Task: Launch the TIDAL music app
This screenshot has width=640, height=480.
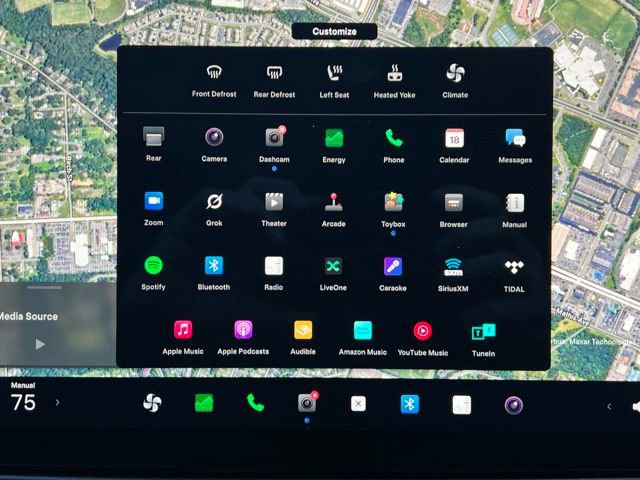Action: pyautogui.click(x=514, y=267)
